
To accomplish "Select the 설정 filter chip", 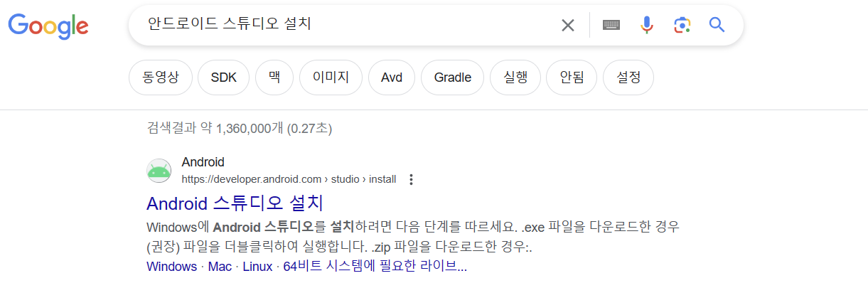I will [628, 78].
